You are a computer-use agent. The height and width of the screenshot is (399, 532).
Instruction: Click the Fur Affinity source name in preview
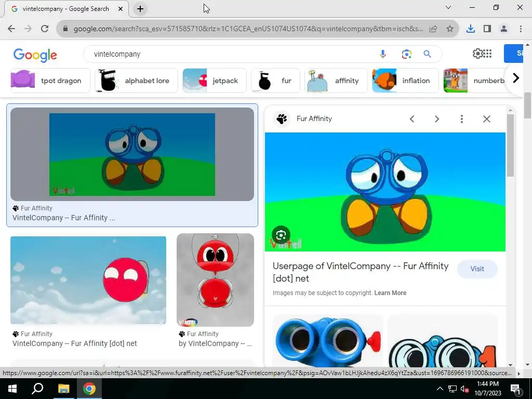pos(314,119)
